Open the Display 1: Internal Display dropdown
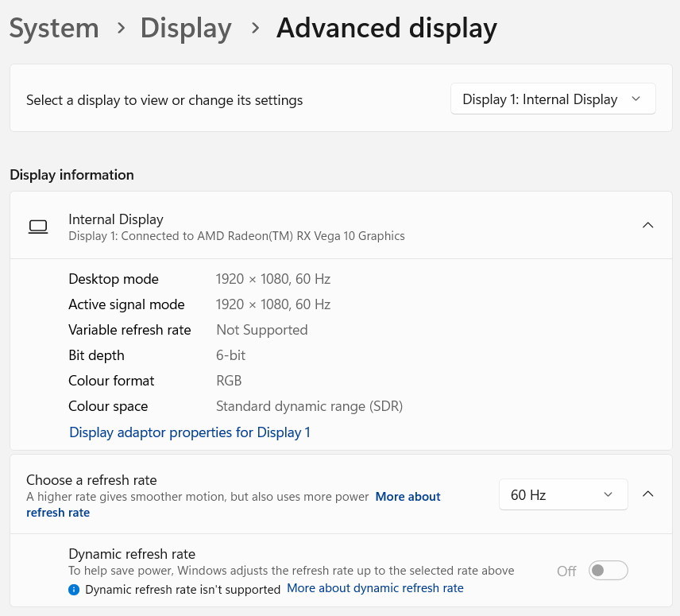This screenshot has height=616, width=680. click(x=552, y=99)
